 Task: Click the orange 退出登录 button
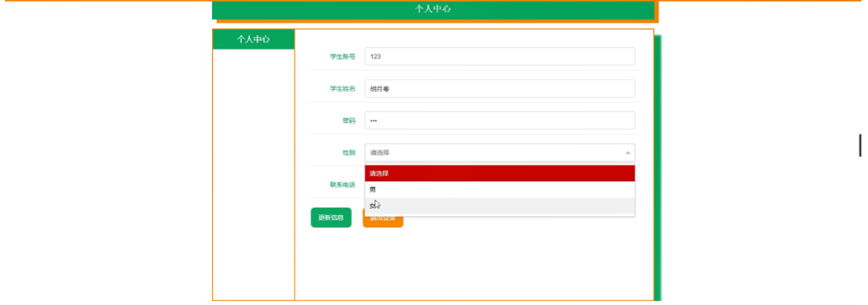(383, 218)
